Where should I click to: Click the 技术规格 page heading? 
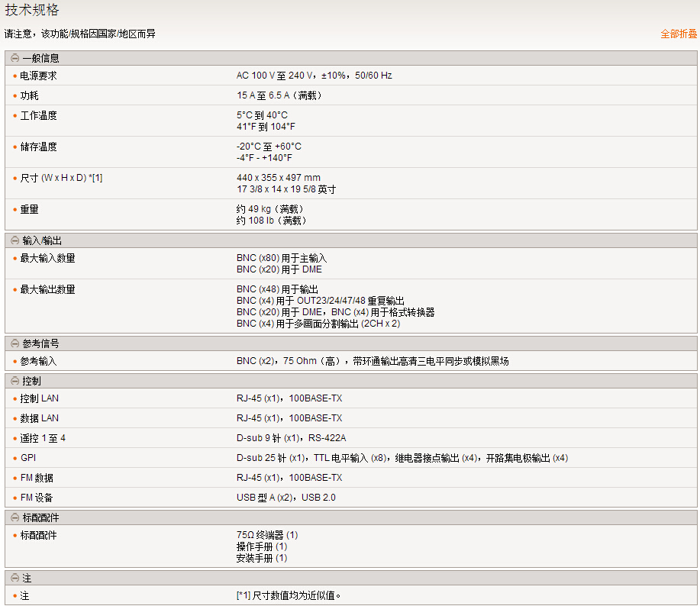(x=32, y=11)
